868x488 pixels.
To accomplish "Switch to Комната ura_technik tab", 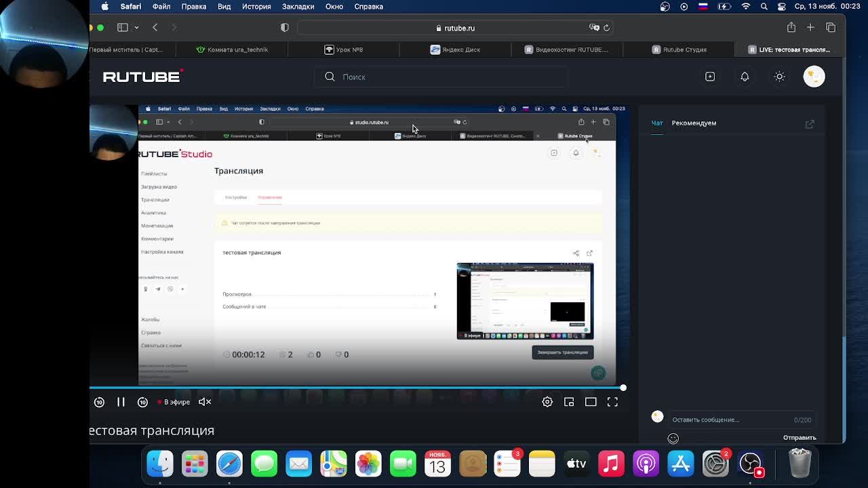I will (232, 49).
